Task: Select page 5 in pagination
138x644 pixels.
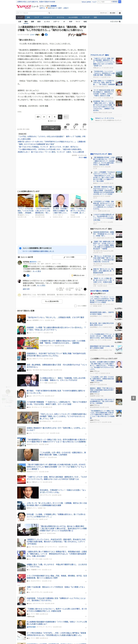Action: tap(55, 117)
